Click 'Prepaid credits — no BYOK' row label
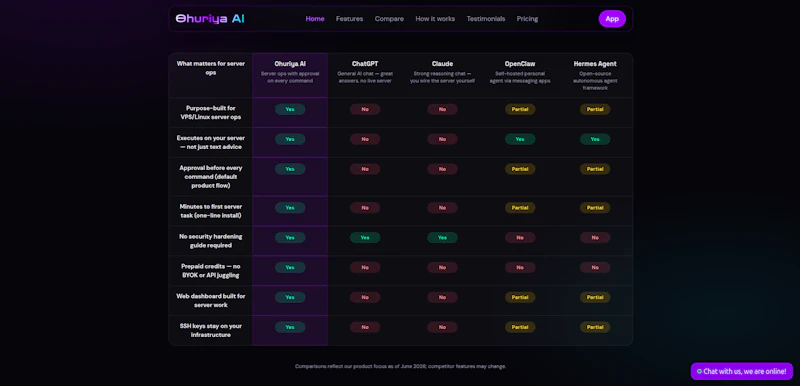The width and height of the screenshot is (800, 386). (211, 271)
